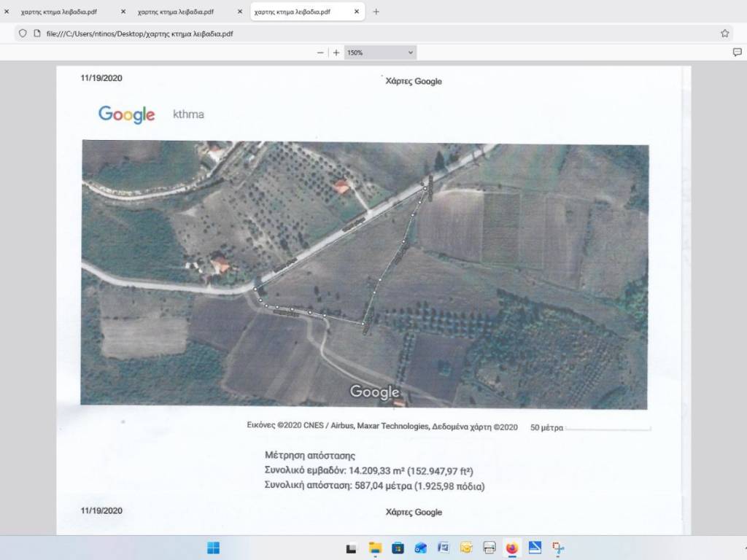Open Snipping Tool from the taskbar
Screen dimensions: 747x560
pos(558,548)
